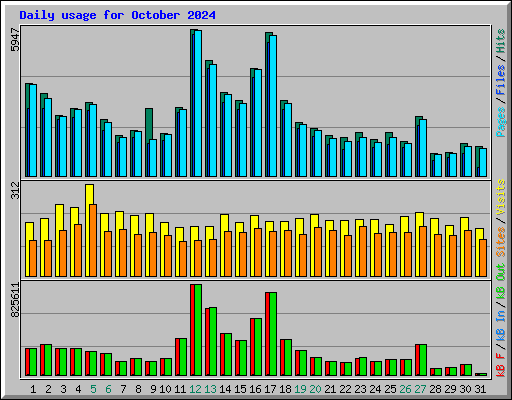The width and height of the screenshot is (512, 400).
Task: Click day 27 cyan pages bar, top chart
Action: pyautogui.click(x=423, y=148)
